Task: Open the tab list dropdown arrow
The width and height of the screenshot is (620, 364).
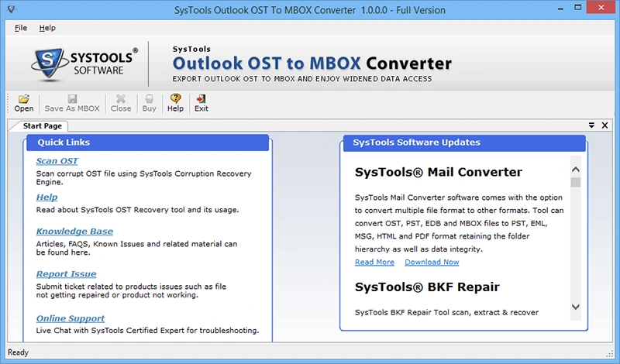Action: pos(591,125)
